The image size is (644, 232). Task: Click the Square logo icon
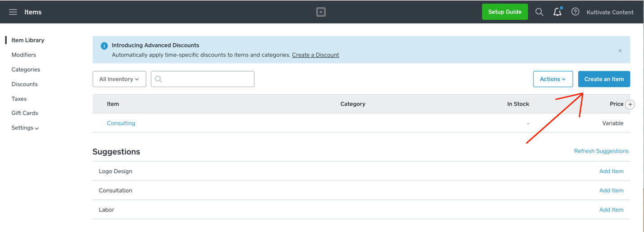point(321,12)
